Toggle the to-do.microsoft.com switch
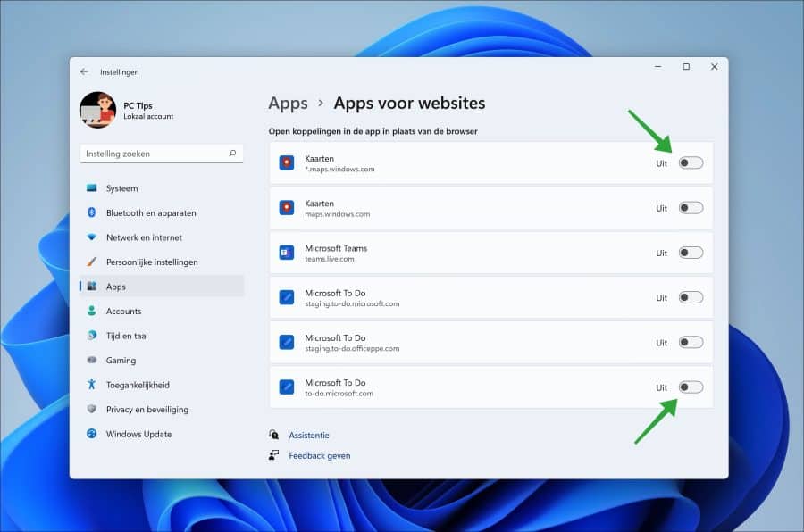804x532 pixels. click(x=691, y=387)
